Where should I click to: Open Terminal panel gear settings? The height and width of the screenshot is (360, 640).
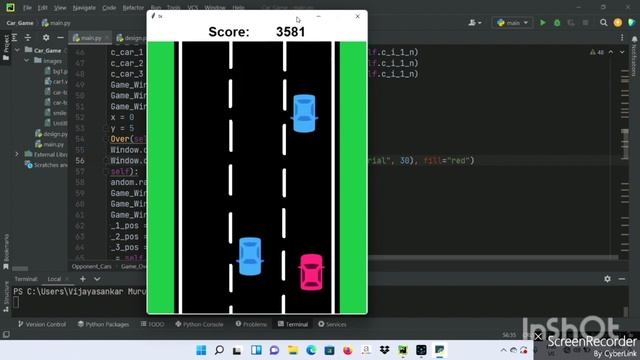click(x=607, y=279)
